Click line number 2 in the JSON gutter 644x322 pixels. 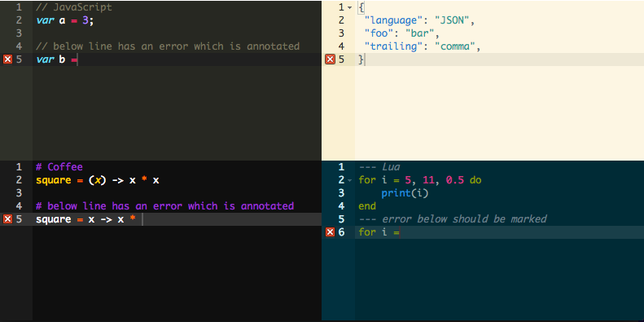click(341, 20)
